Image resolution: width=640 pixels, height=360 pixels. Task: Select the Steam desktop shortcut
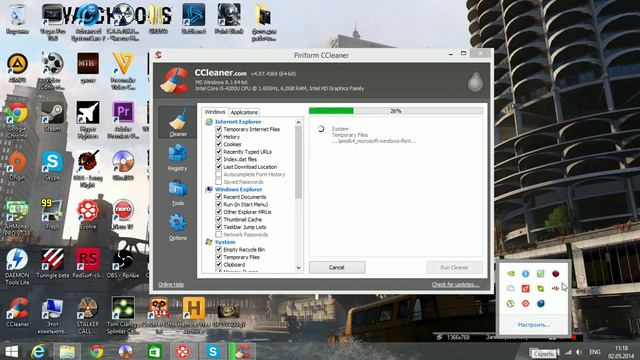pyautogui.click(x=52, y=117)
